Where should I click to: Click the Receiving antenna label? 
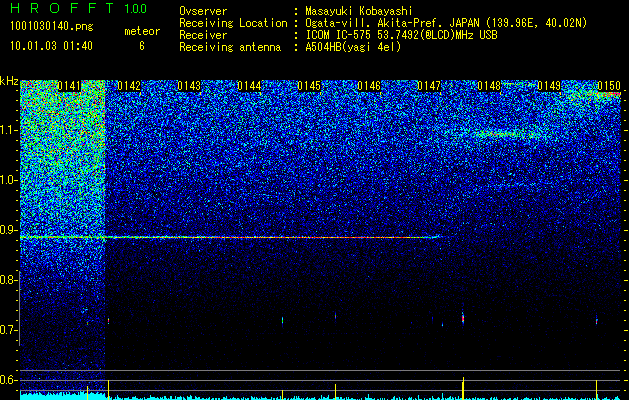pos(230,47)
